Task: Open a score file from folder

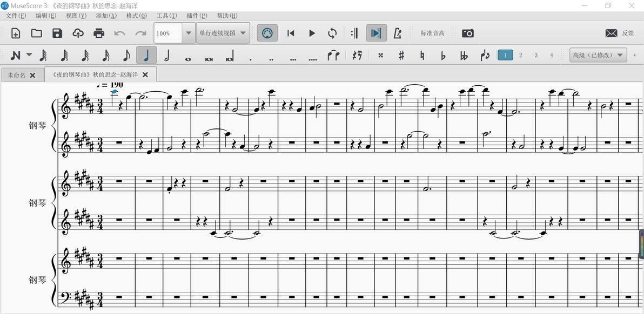Action: (x=37, y=33)
